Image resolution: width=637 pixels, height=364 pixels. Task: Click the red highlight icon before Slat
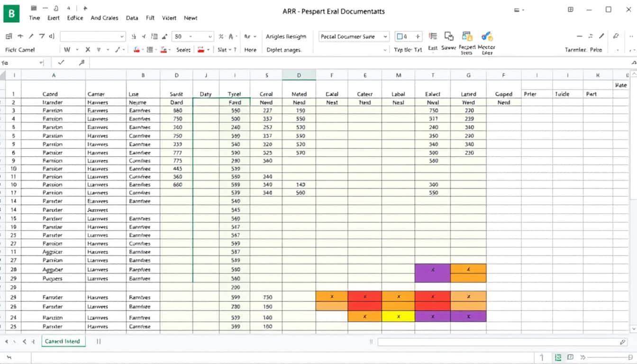(200, 49)
